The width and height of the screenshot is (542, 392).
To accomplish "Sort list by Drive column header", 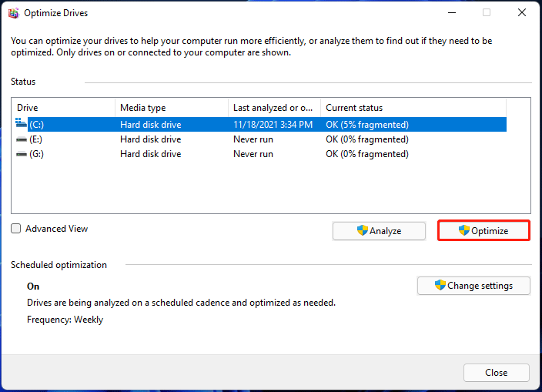I will tap(63, 108).
